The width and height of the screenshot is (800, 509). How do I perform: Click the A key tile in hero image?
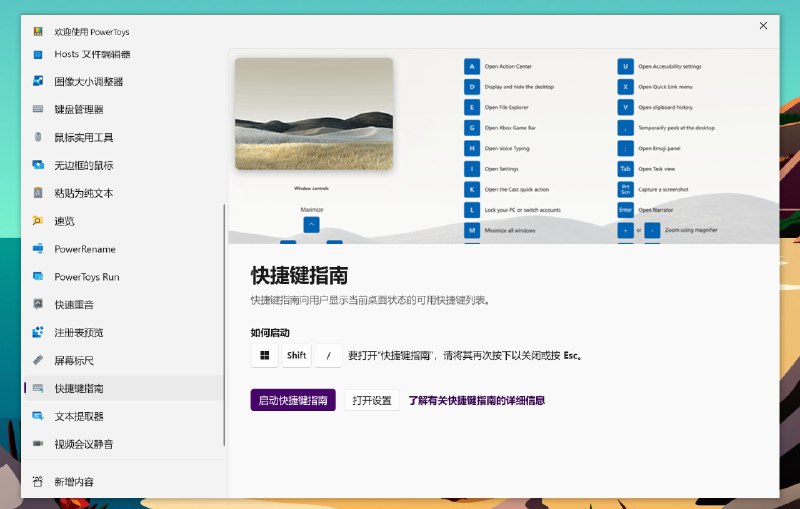pyautogui.click(x=472, y=66)
